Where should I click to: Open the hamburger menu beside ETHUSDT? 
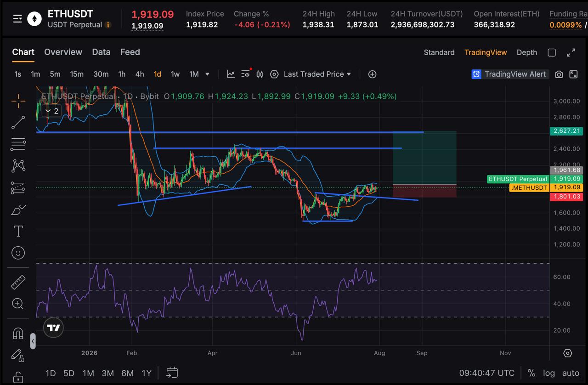pyautogui.click(x=17, y=19)
